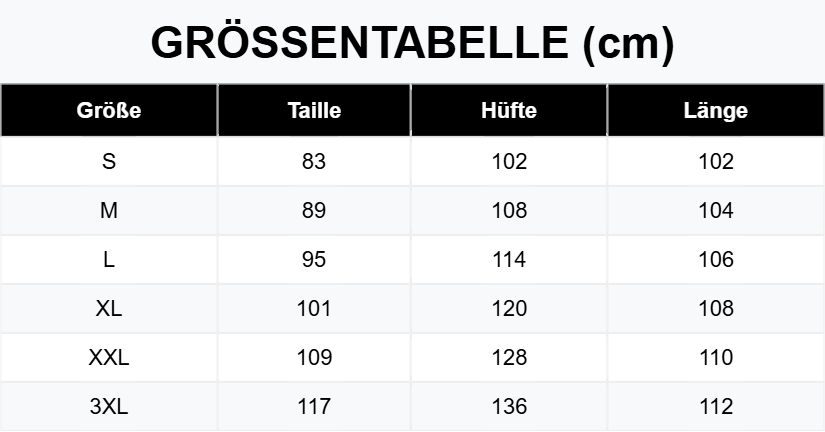Viewport: 825px width, 432px height.
Task: Click the GRÖSSENTABELLE (cm) title
Action: pos(412,43)
